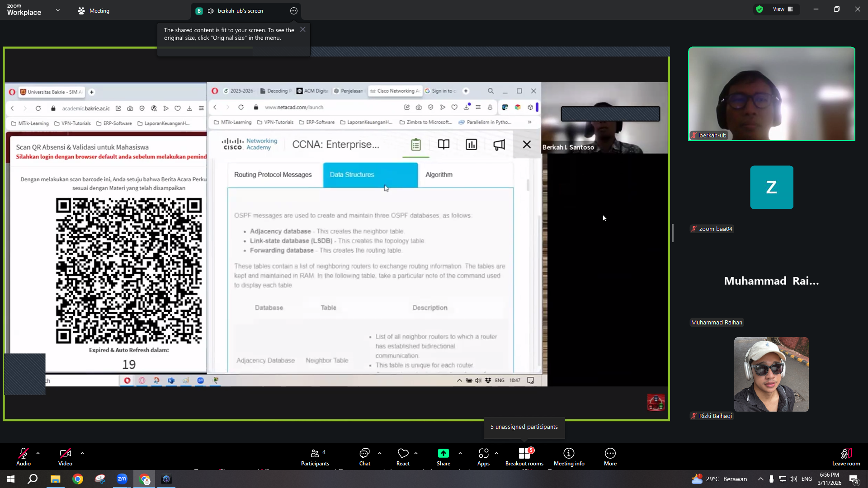Click the Netacad open book icon

pos(443,145)
